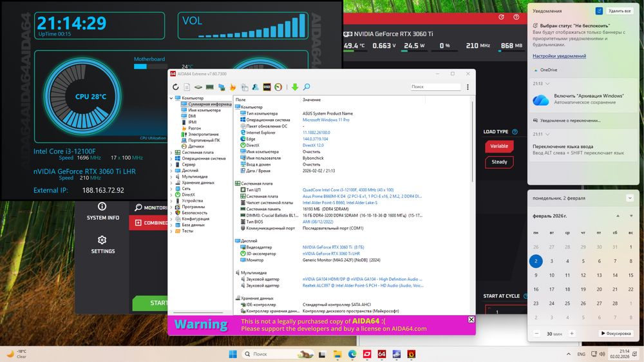Open AIDA64 three-dot options menu
This screenshot has width=644, height=362.
coord(468,87)
